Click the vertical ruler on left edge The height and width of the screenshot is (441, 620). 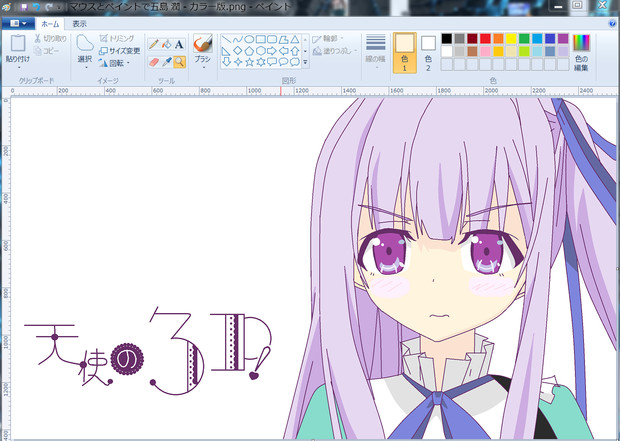pyautogui.click(x=6, y=269)
